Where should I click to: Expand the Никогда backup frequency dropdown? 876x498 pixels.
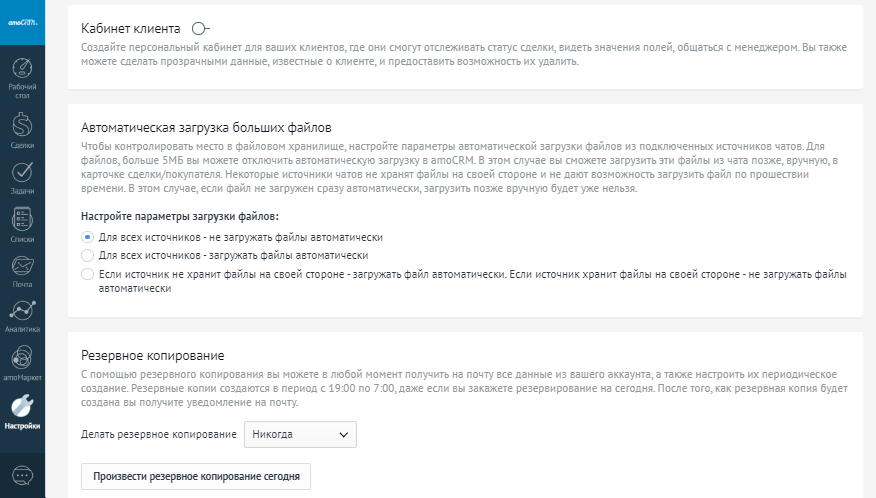300,434
